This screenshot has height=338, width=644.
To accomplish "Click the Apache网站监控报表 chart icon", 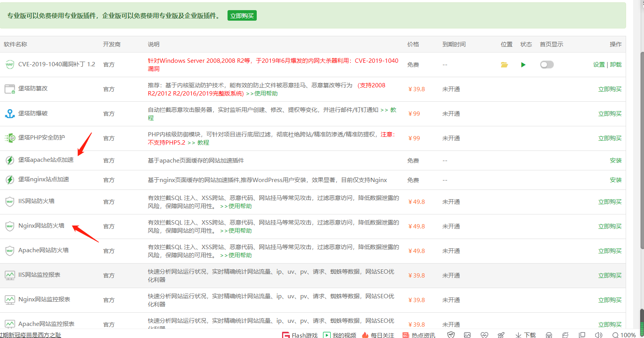I will 10,324.
